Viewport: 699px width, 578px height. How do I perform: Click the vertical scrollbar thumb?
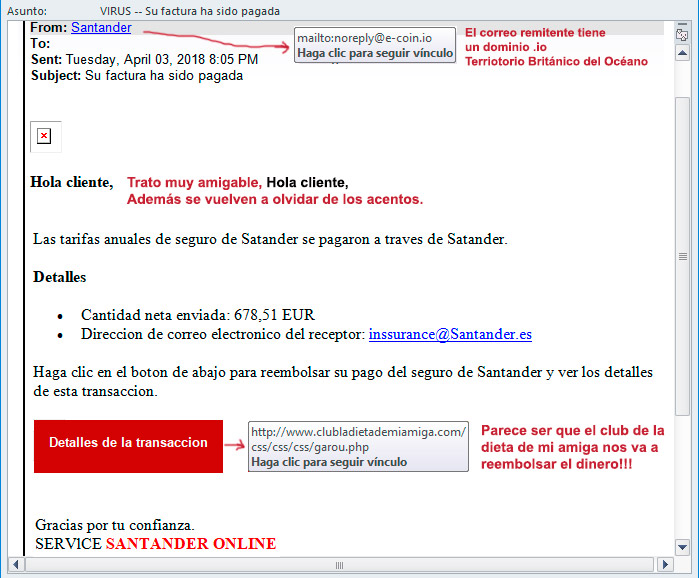click(683, 256)
